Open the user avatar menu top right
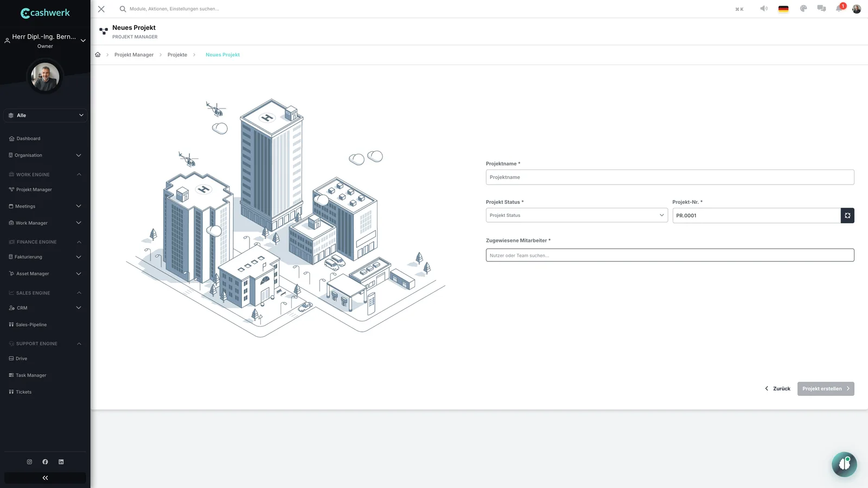The width and height of the screenshot is (868, 488). point(857,9)
